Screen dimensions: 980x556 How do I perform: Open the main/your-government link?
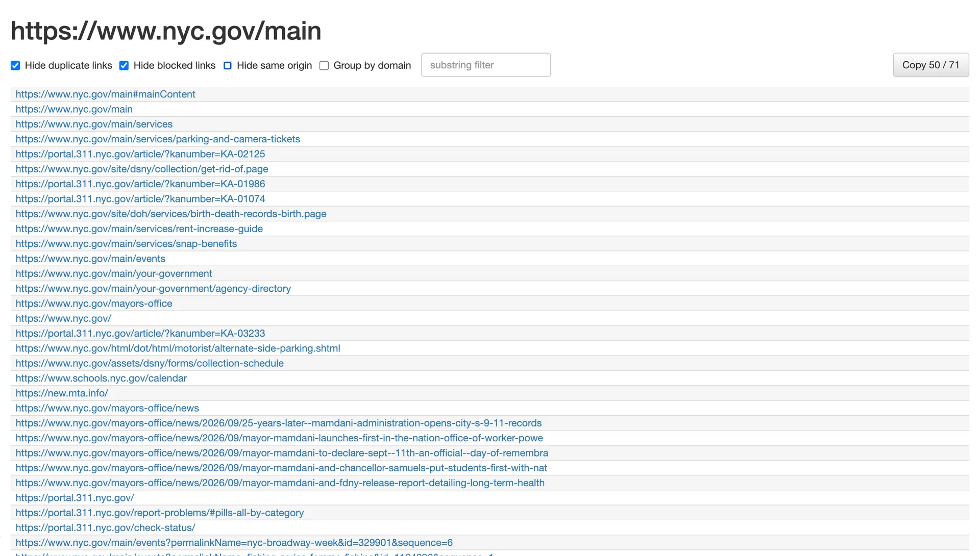[114, 274]
